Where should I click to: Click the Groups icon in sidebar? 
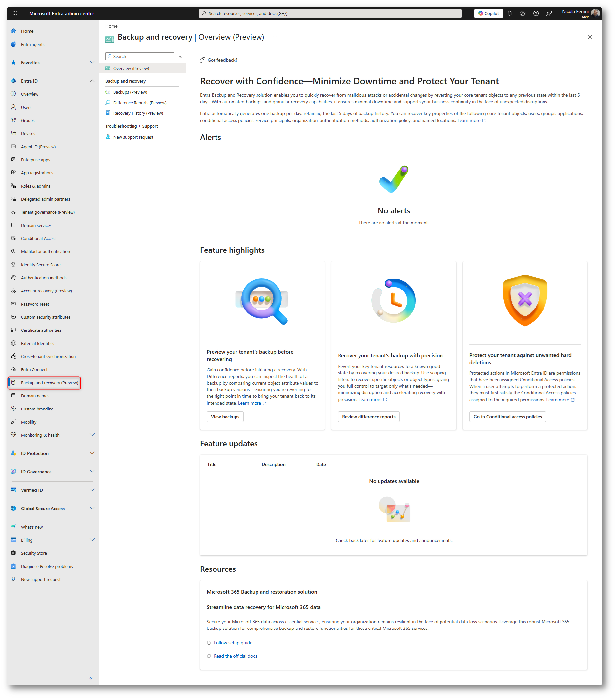(13, 120)
